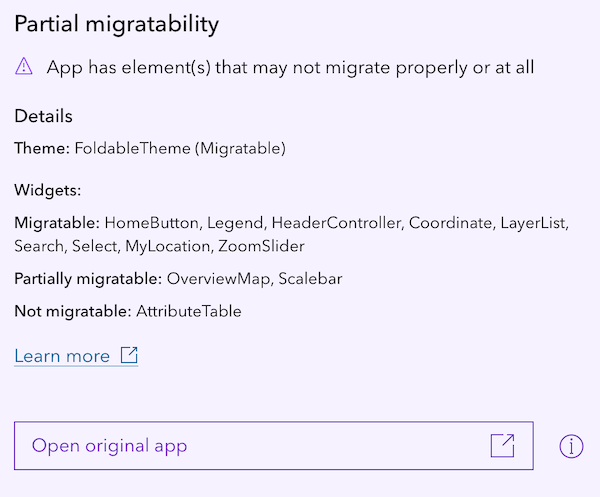The width and height of the screenshot is (600, 497).
Task: Click ZoomSlider widget name
Action: (x=261, y=246)
